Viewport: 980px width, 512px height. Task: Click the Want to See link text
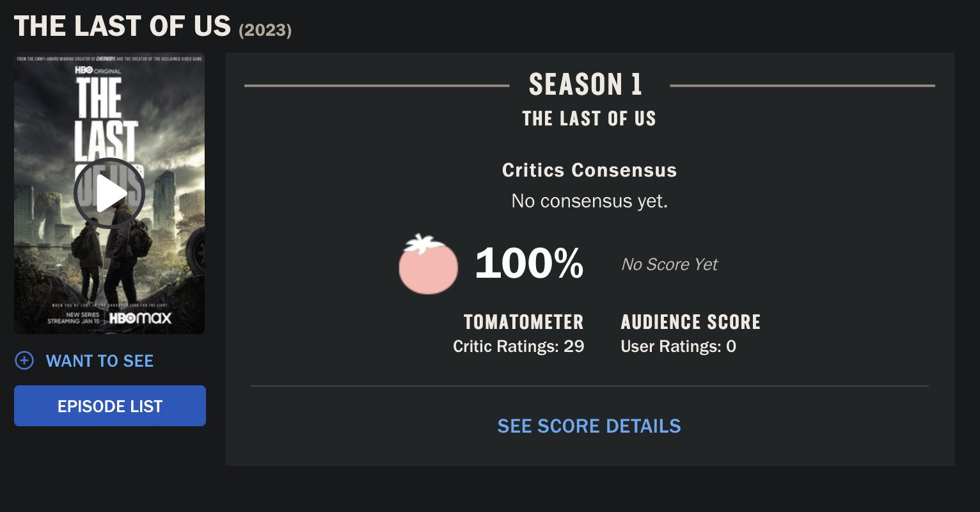point(100,361)
